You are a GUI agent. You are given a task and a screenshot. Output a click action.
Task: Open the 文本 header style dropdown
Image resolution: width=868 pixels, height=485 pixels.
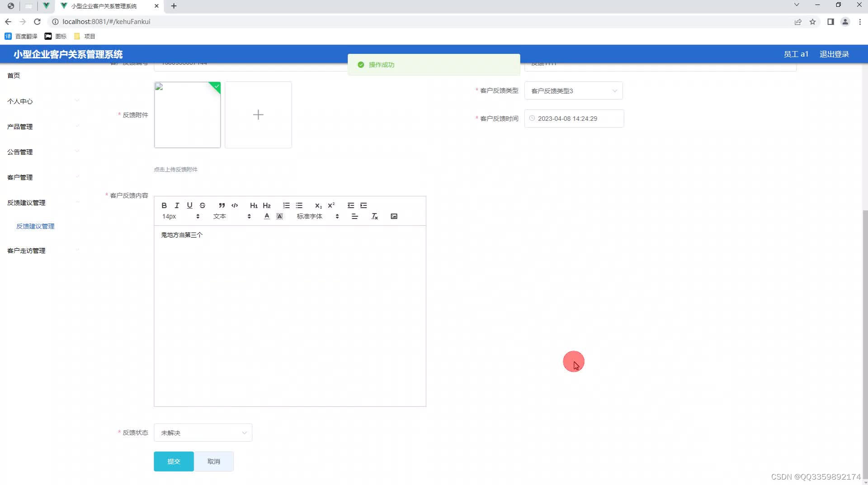coord(232,216)
